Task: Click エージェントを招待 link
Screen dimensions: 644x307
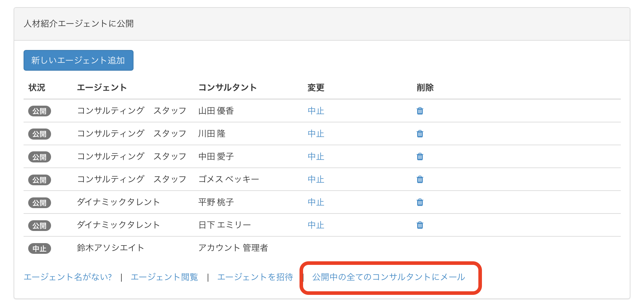Action: [255, 277]
